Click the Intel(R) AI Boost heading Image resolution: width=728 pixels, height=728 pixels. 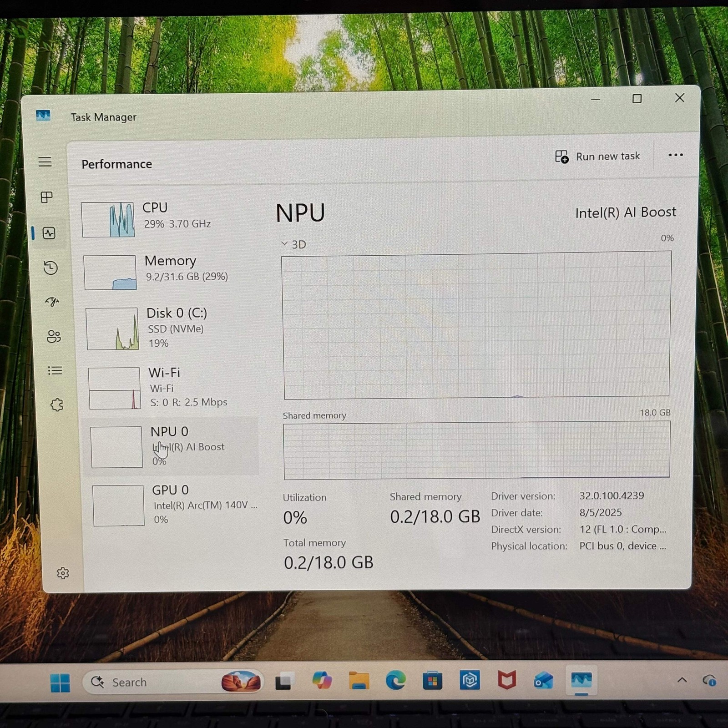coord(626,212)
